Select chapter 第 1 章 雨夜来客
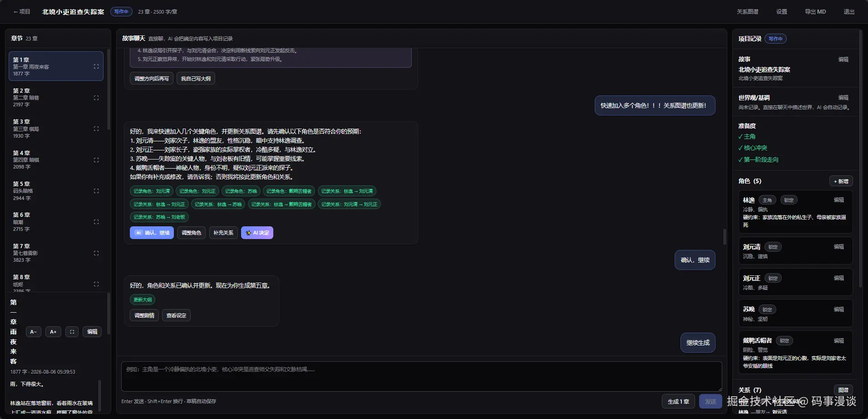Screen dimensions: 868x419 pyautogui.click(x=56, y=66)
